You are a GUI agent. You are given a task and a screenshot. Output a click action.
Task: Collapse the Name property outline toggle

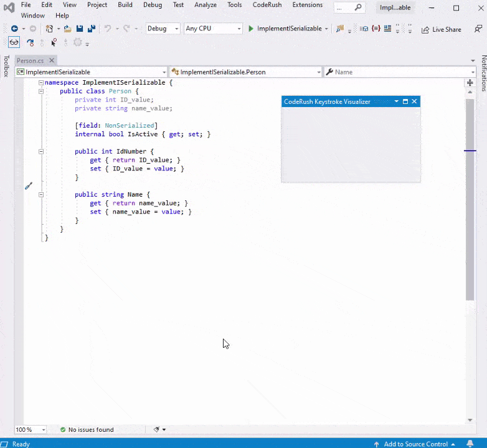pyautogui.click(x=41, y=194)
